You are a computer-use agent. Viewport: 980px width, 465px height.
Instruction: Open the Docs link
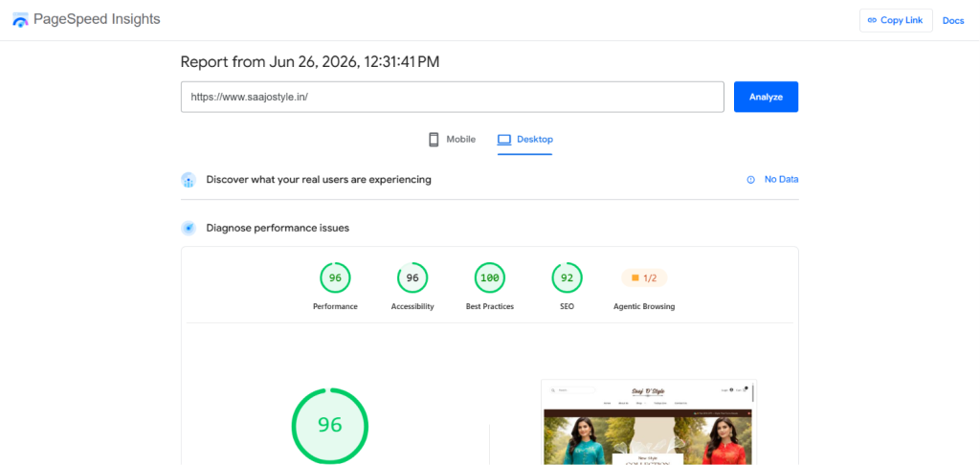953,21
